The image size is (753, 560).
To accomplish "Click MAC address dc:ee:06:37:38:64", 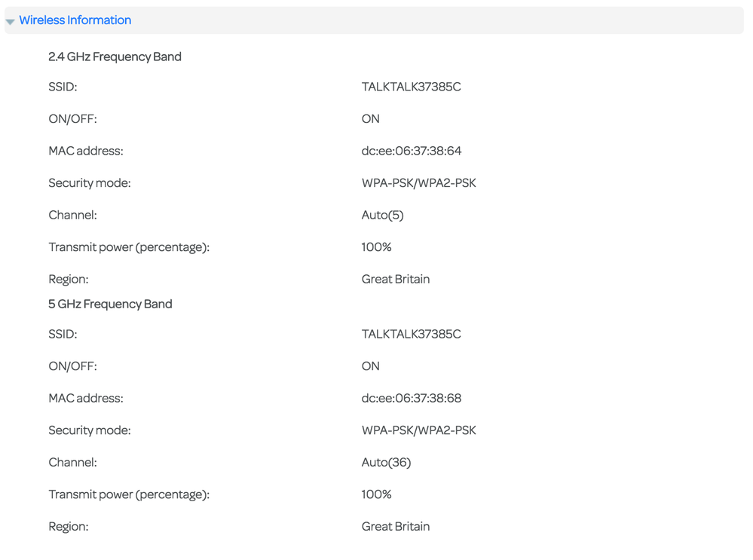I will click(x=411, y=151).
